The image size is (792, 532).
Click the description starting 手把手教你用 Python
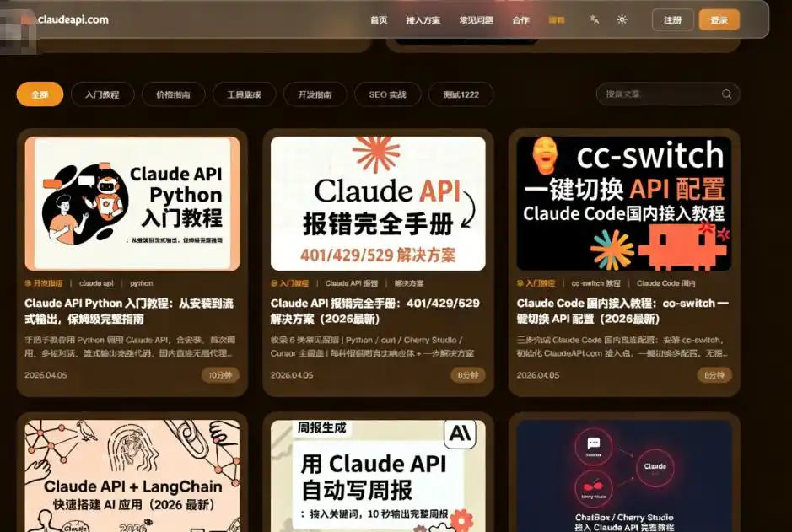click(x=130, y=347)
